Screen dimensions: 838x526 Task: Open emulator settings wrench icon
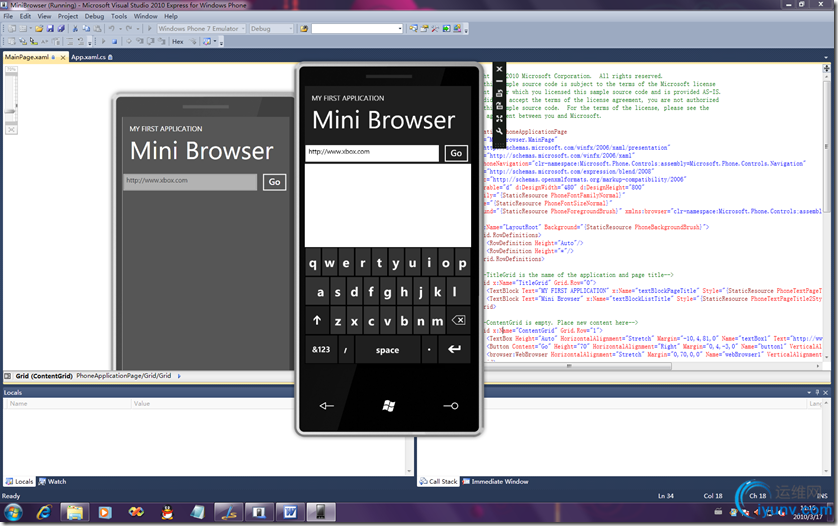click(499, 131)
